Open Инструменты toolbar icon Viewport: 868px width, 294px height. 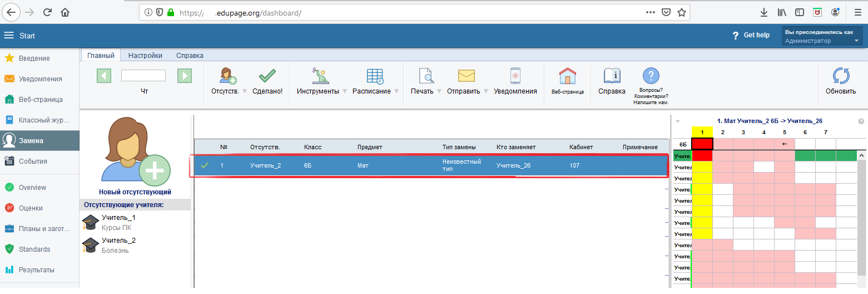pyautogui.click(x=320, y=76)
